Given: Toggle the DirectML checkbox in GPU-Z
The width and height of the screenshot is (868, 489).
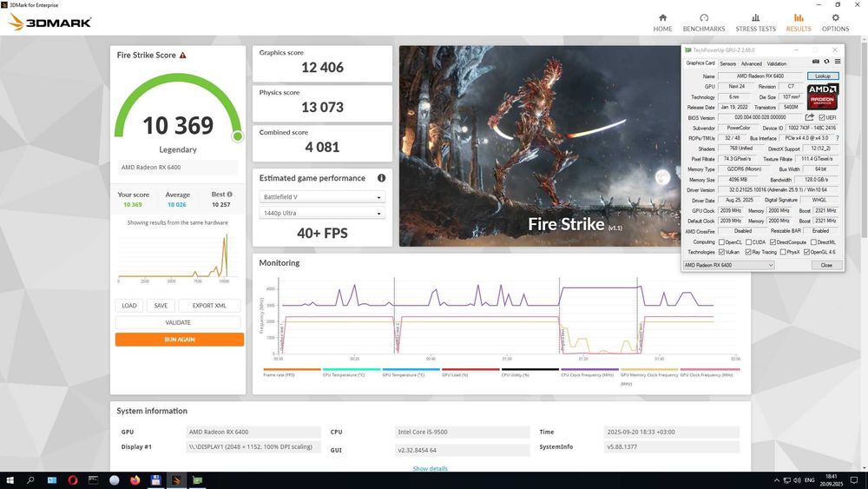Looking at the screenshot, I should [x=814, y=242].
